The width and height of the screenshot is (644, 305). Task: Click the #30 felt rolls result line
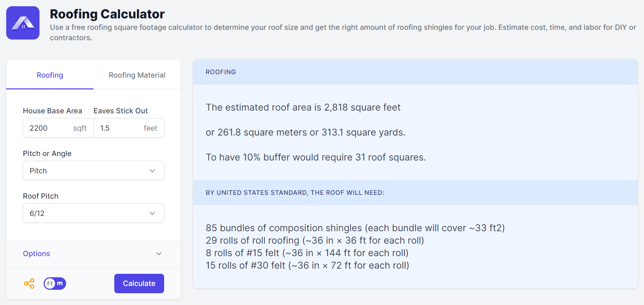tap(307, 265)
